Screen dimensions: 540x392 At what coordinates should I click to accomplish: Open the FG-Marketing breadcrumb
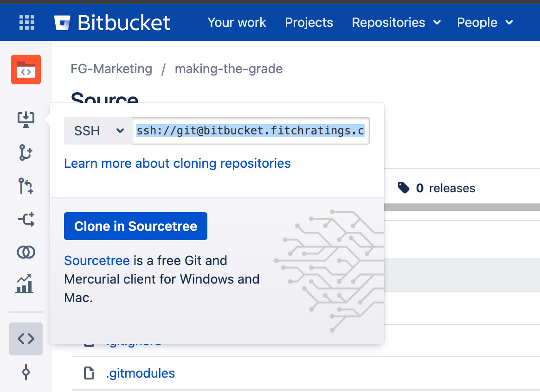[111, 69]
